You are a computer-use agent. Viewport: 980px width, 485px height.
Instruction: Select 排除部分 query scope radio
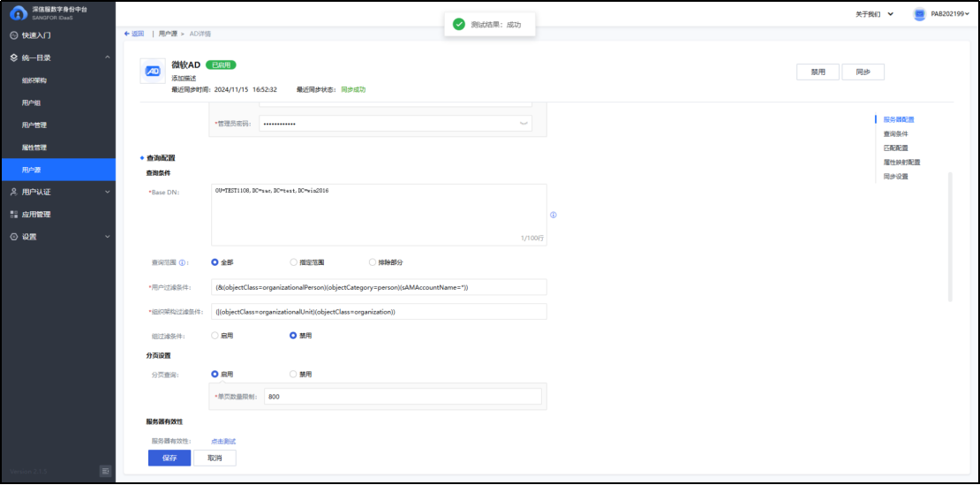click(x=373, y=262)
